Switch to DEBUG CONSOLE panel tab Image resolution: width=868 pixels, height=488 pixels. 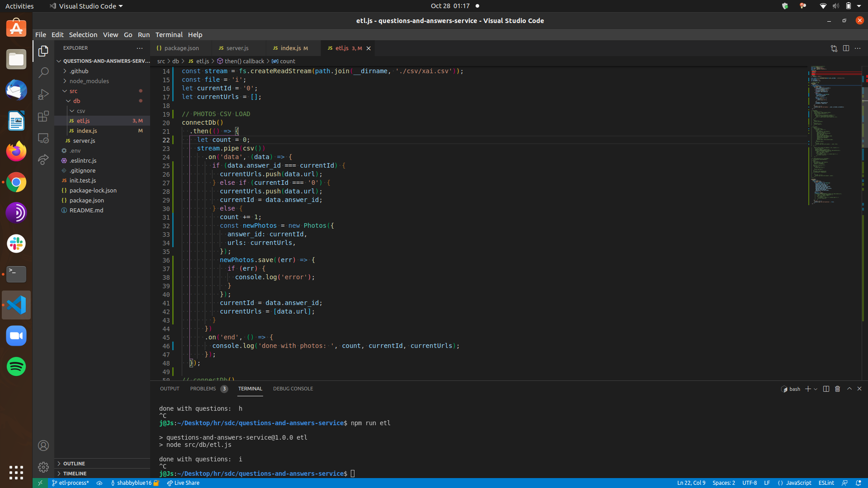tap(293, 389)
